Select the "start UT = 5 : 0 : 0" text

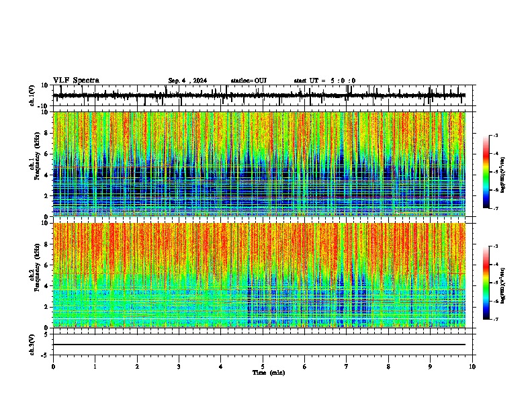(x=324, y=81)
